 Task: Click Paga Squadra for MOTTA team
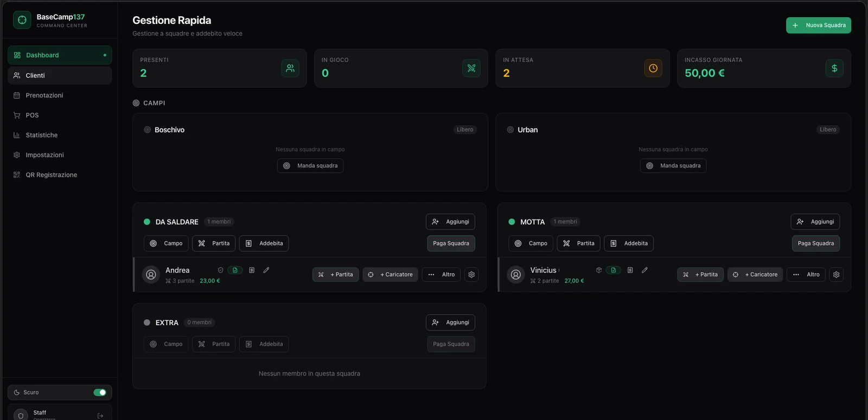(x=816, y=243)
